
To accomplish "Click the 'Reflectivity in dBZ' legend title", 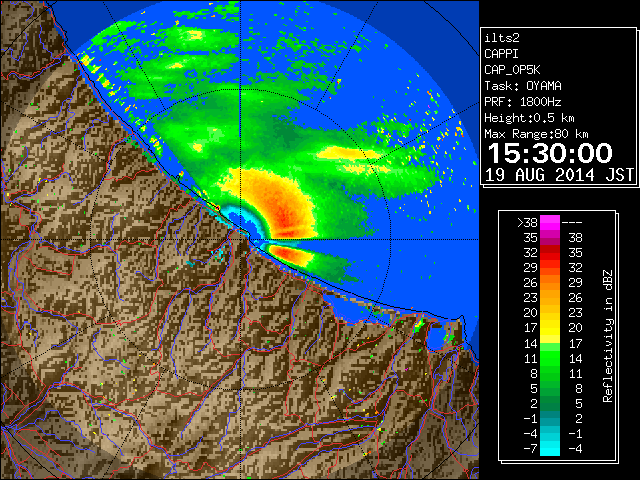I will tap(608, 336).
